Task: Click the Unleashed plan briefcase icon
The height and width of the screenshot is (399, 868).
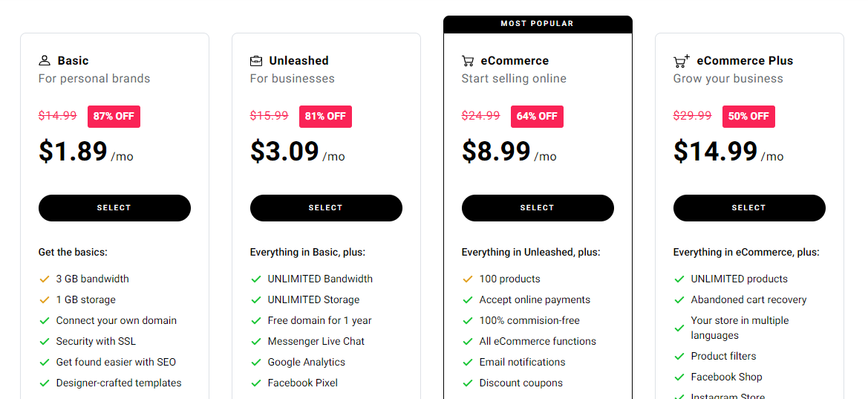Action: click(x=255, y=61)
